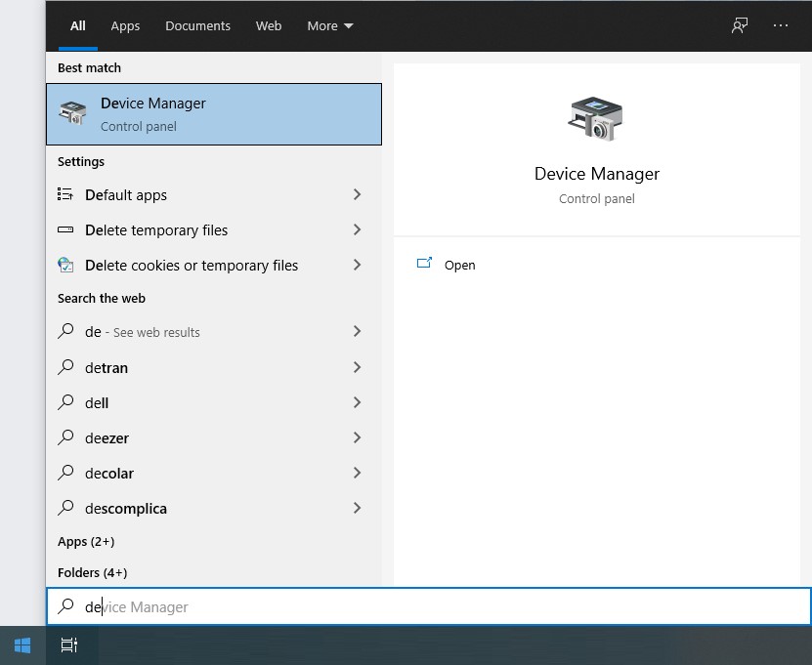Click the search icon beside deezer
This screenshot has height=665, width=812.
coord(65,437)
